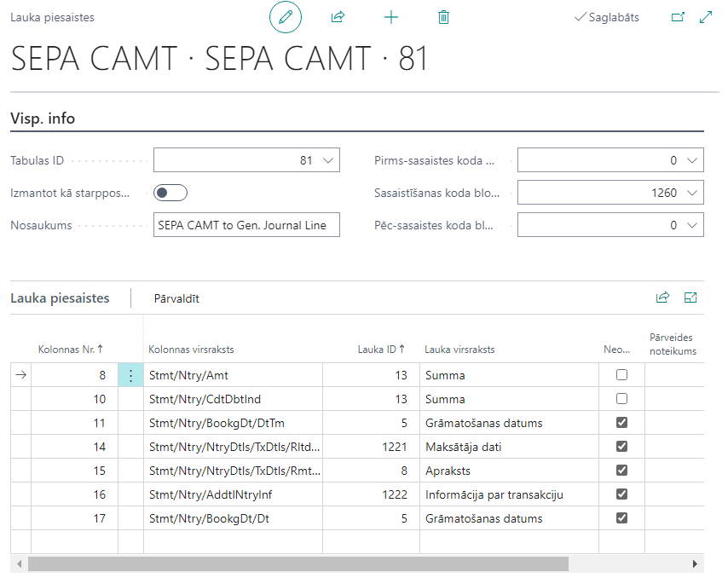Screen dimensions: 728x578
Task: Click the plus icon to create new
Action: (x=391, y=17)
